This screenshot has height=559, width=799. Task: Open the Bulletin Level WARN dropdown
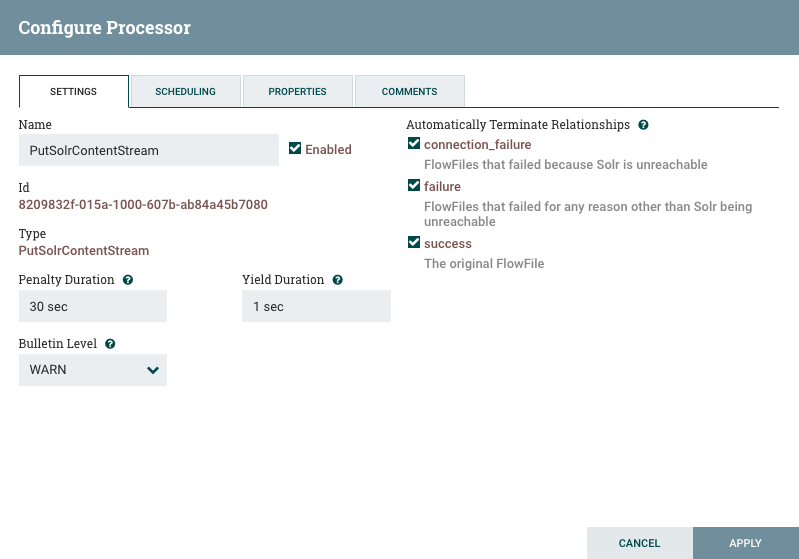click(x=93, y=370)
